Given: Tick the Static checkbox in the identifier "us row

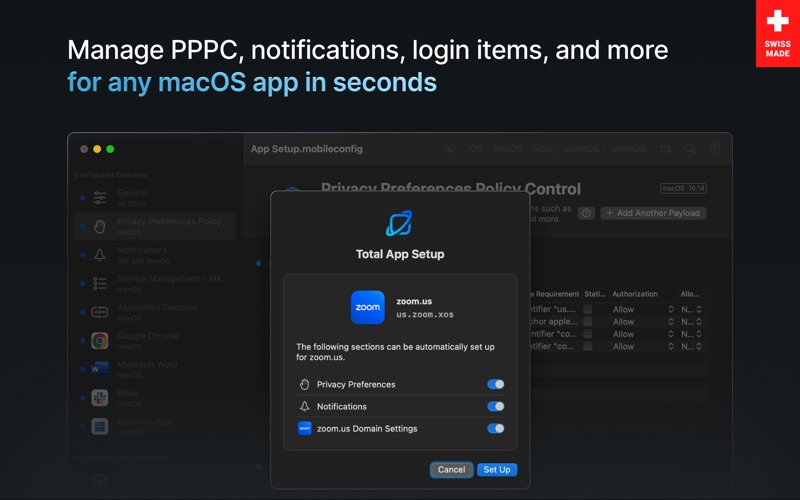Looking at the screenshot, I should (x=588, y=309).
